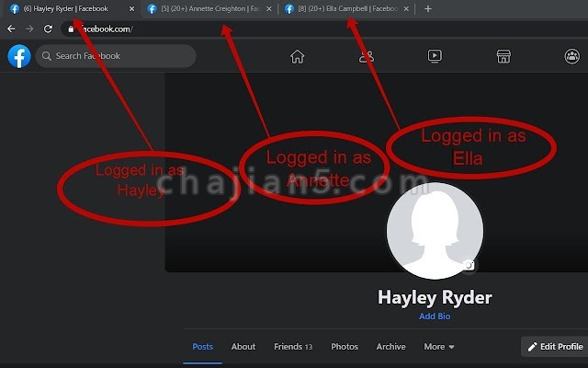Open the Facebook Home icon

(297, 56)
